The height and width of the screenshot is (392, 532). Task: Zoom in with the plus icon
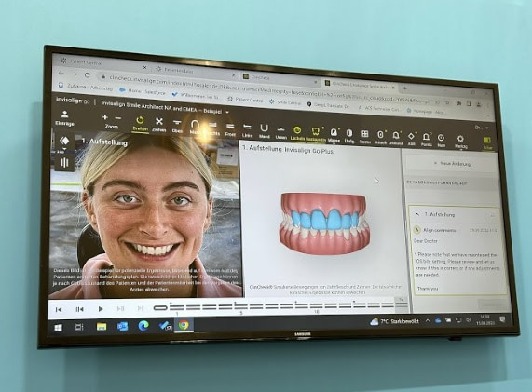[x=105, y=117]
